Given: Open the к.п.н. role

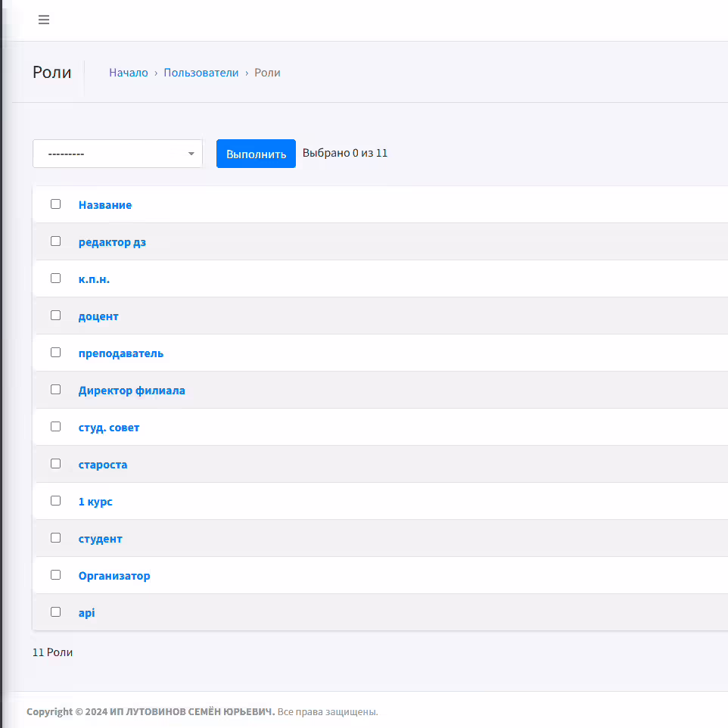Looking at the screenshot, I should 94,279.
